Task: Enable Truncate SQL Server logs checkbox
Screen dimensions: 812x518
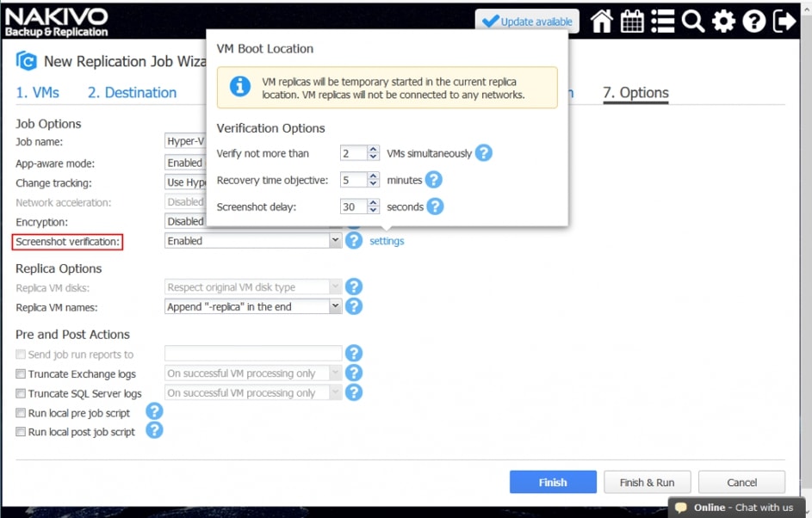Action: coord(21,393)
